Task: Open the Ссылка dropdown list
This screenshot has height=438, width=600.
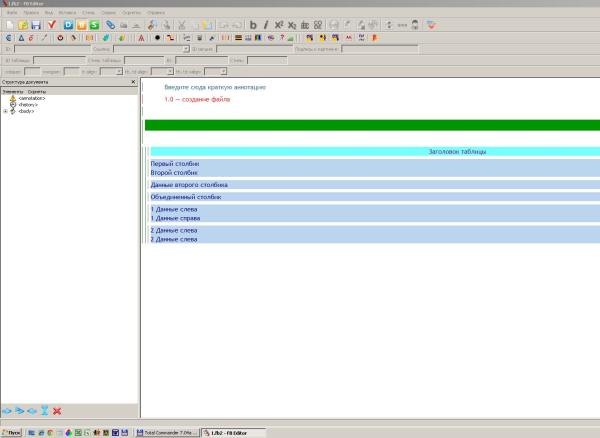Action: point(185,48)
